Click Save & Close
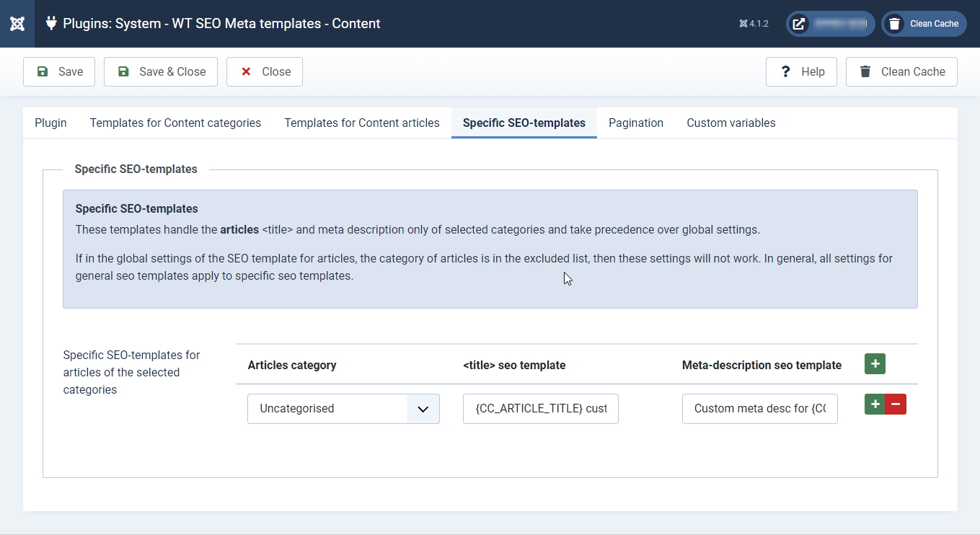 [161, 72]
